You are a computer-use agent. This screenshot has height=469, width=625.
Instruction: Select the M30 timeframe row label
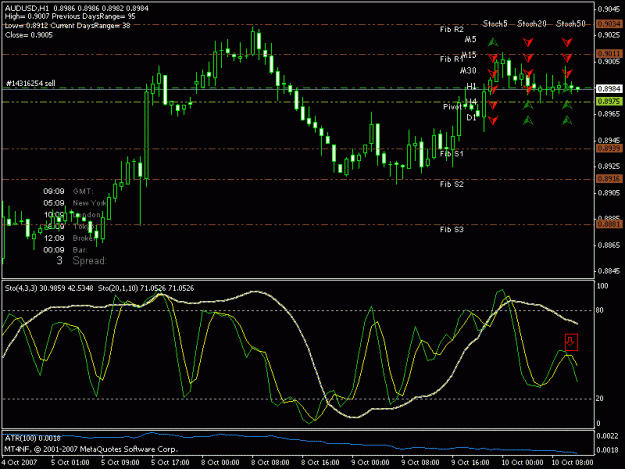tap(468, 71)
